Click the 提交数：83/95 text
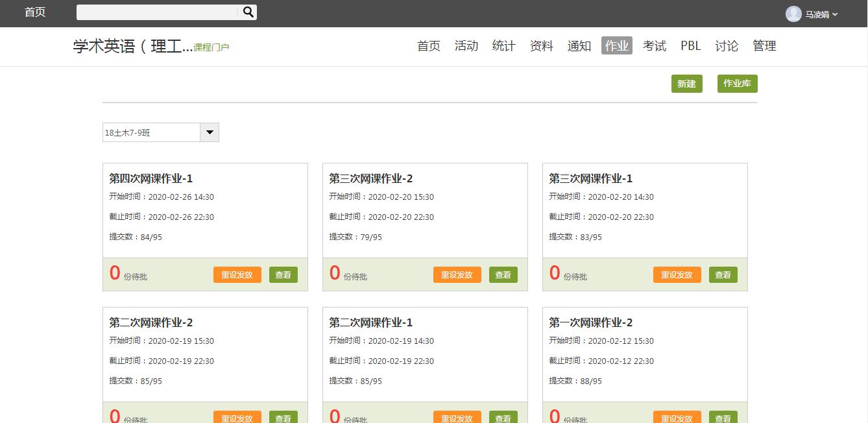Image resolution: width=868 pixels, height=423 pixels. [x=575, y=237]
